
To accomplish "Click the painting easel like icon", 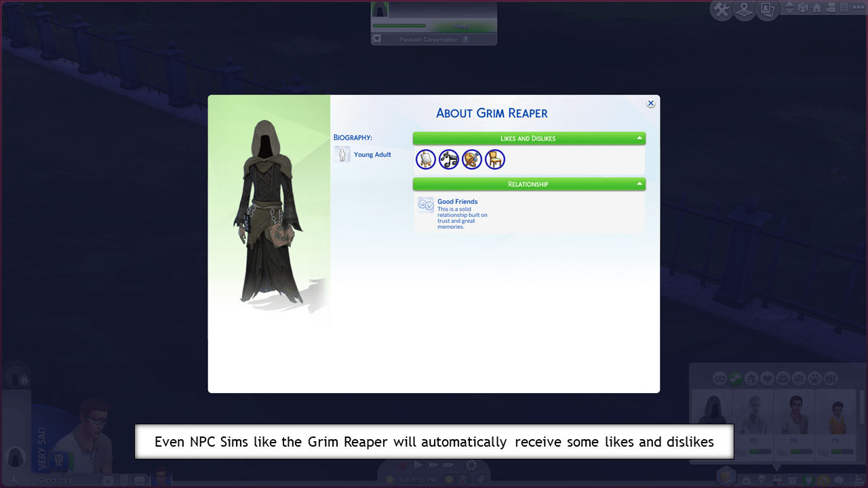I will pyautogui.click(x=426, y=160).
